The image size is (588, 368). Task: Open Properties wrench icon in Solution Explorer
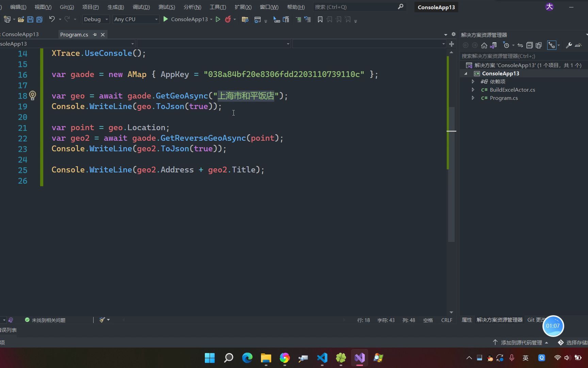(569, 45)
